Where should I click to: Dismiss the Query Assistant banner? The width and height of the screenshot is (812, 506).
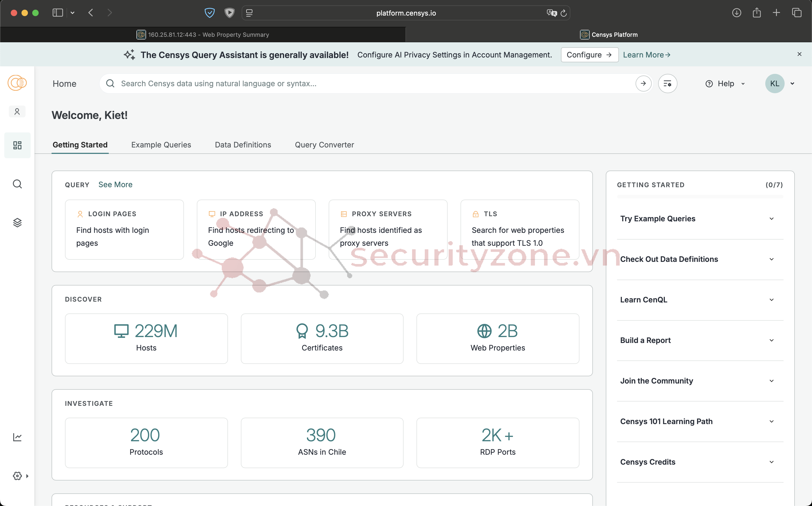799,54
